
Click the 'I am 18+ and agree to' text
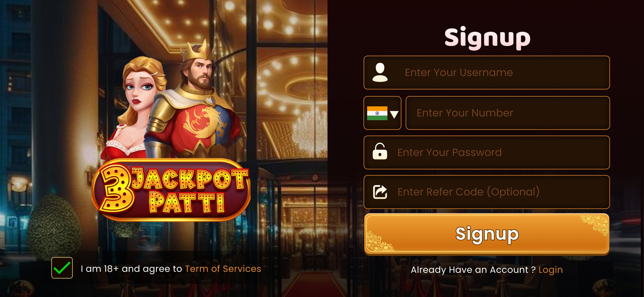pos(131,269)
